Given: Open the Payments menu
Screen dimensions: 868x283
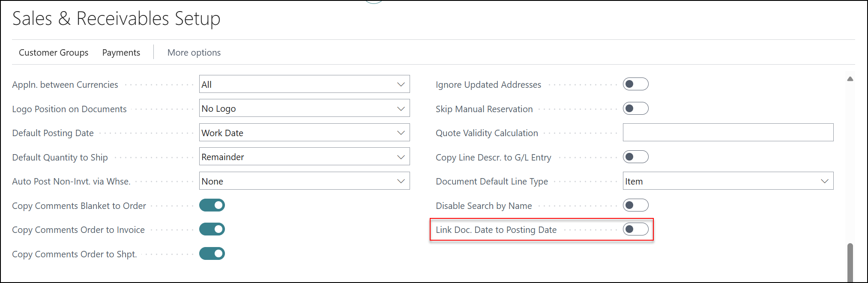Looking at the screenshot, I should coord(121,53).
